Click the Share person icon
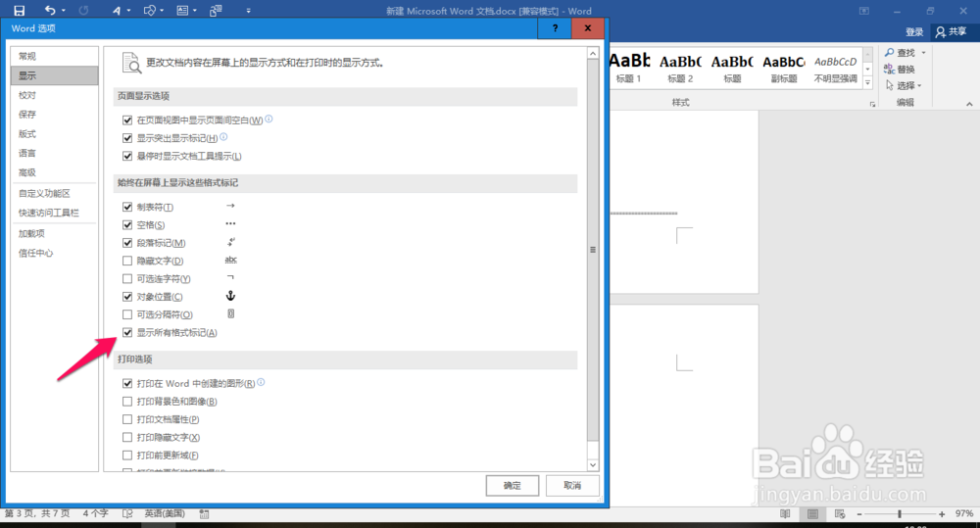Image resolution: width=980 pixels, height=528 pixels. (x=941, y=32)
